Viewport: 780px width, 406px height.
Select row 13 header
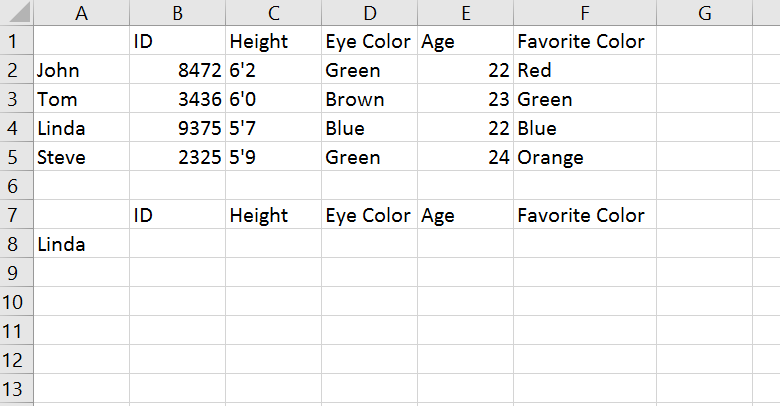pos(16,389)
